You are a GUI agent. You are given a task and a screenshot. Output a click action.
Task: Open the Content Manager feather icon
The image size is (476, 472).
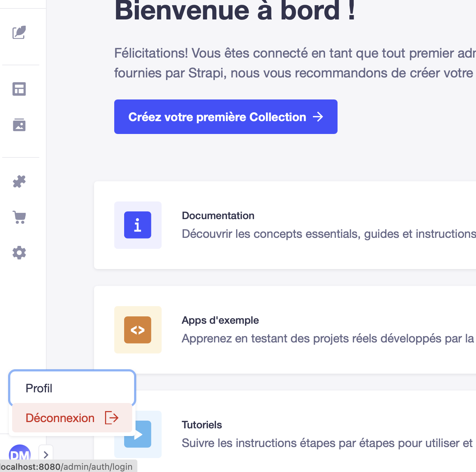19,32
